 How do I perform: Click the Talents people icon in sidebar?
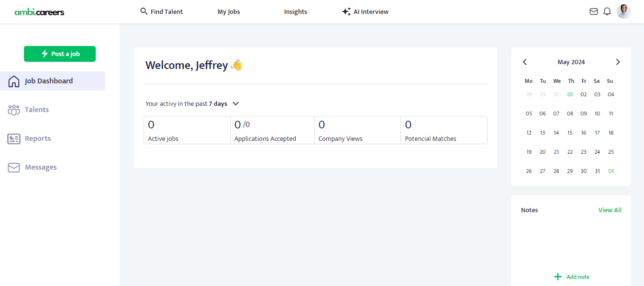14,110
